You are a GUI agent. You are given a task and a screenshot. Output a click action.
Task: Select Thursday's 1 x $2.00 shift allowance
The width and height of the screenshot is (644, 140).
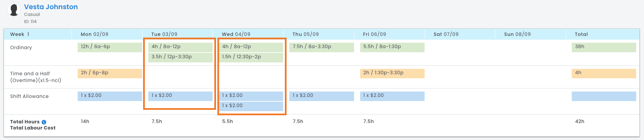coord(321,96)
